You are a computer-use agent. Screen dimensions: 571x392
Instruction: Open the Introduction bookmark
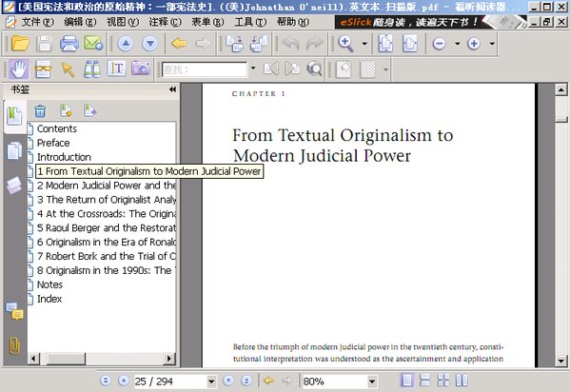(x=64, y=157)
